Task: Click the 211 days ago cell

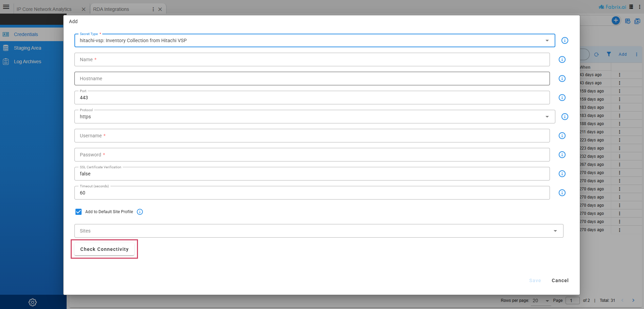Action: pos(592,132)
